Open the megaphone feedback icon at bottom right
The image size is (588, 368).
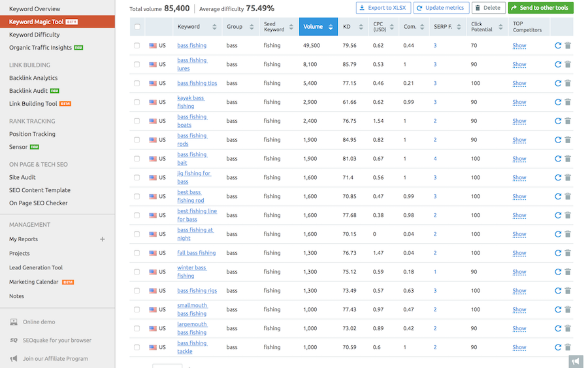pos(576,361)
